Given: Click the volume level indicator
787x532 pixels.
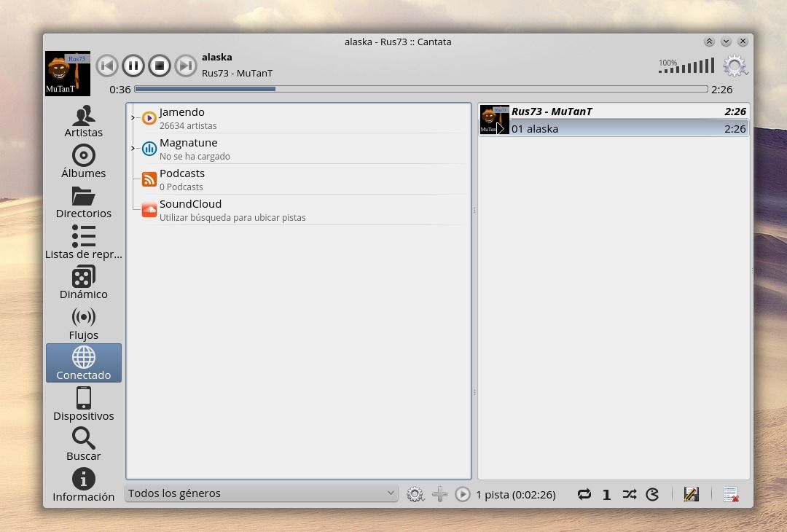Looking at the screenshot, I should 686,66.
